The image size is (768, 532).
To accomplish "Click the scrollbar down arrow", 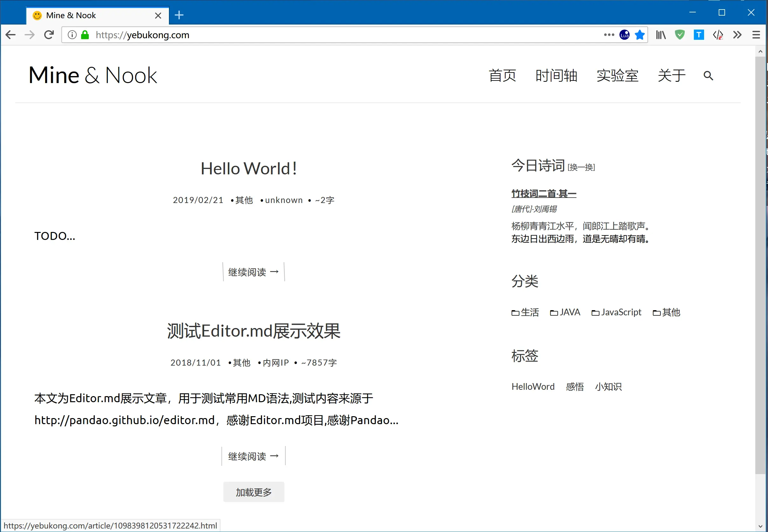I will click(x=760, y=526).
